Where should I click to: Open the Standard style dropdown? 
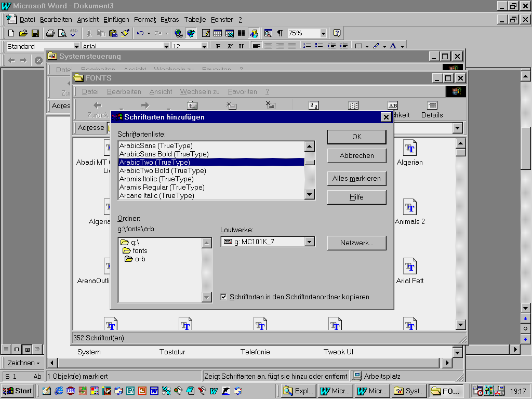click(x=76, y=46)
